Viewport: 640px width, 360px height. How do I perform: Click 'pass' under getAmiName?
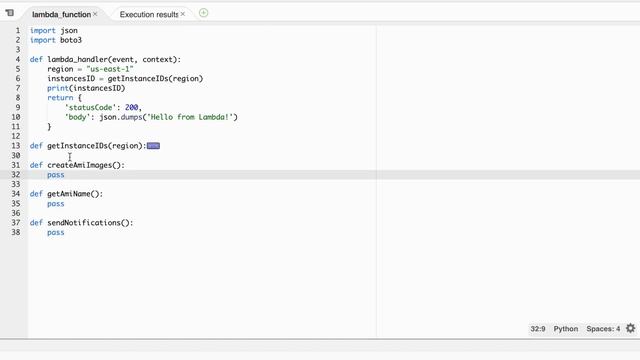pos(56,204)
